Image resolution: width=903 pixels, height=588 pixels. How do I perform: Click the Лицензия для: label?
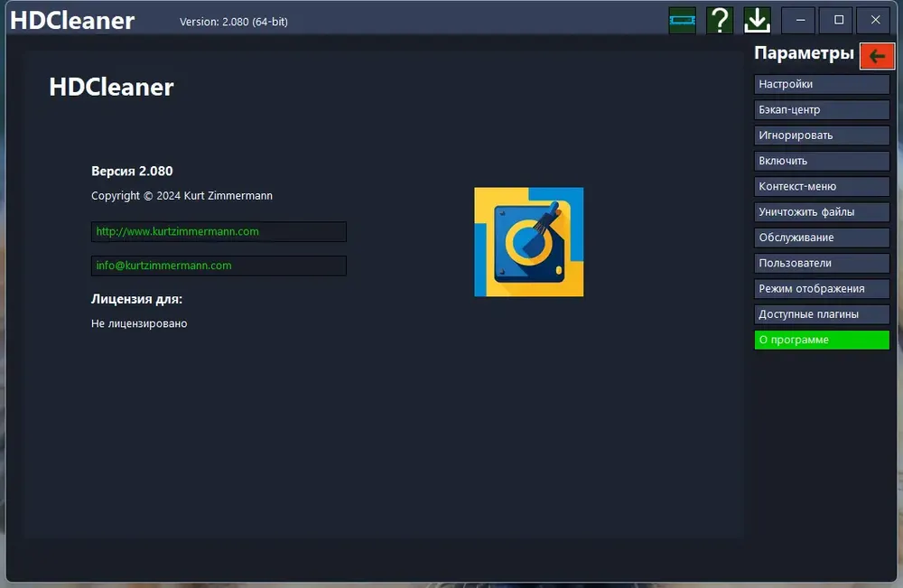pos(136,299)
